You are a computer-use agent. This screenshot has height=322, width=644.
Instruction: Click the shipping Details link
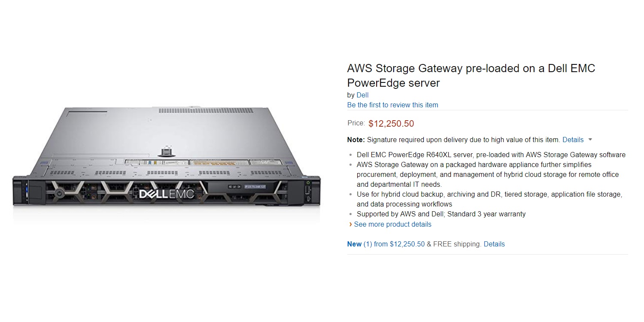click(494, 244)
